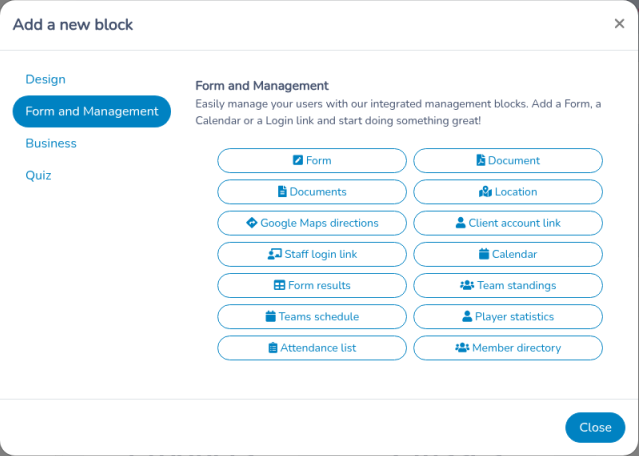Select the Form and Management category
This screenshot has width=639, height=456.
(92, 111)
